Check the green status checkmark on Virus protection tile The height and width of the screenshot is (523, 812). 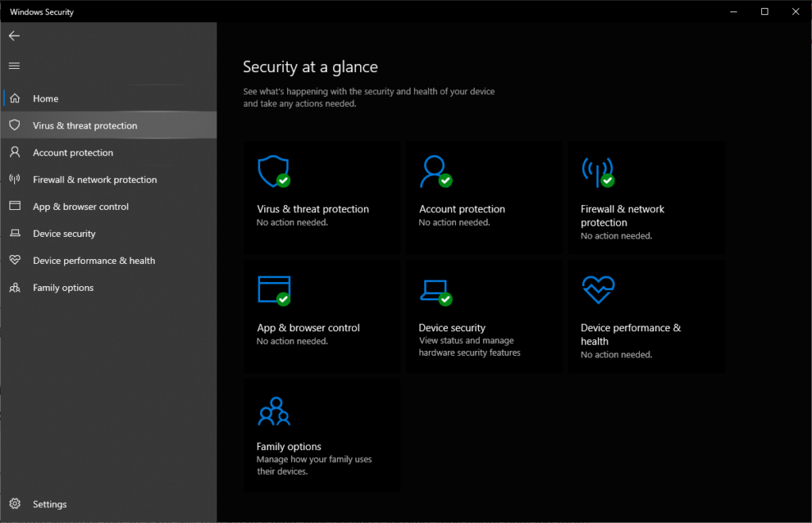282,181
